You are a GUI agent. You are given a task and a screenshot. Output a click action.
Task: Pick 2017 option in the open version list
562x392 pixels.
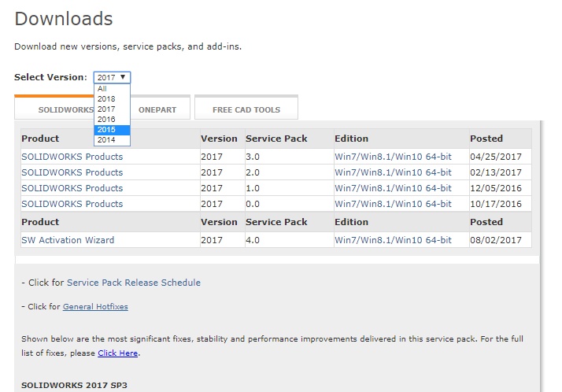click(112, 109)
